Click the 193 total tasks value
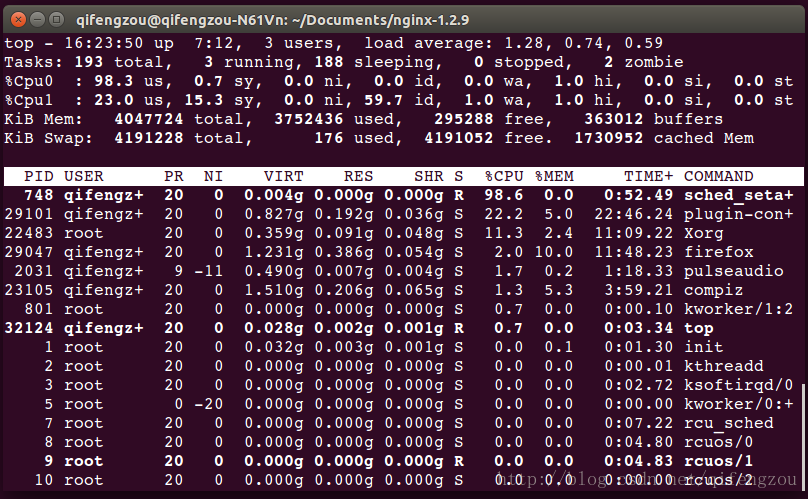The image size is (808, 499). [89, 62]
